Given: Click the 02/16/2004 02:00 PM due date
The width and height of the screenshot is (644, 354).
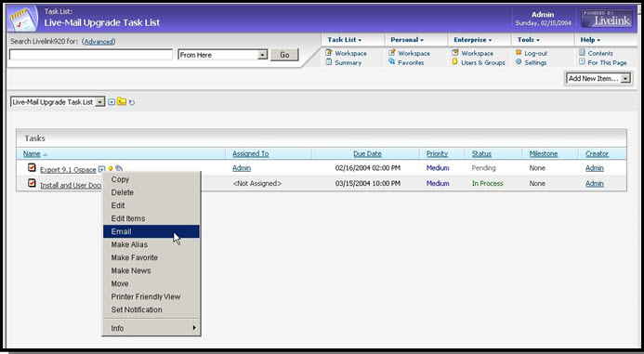Looking at the screenshot, I should [368, 168].
